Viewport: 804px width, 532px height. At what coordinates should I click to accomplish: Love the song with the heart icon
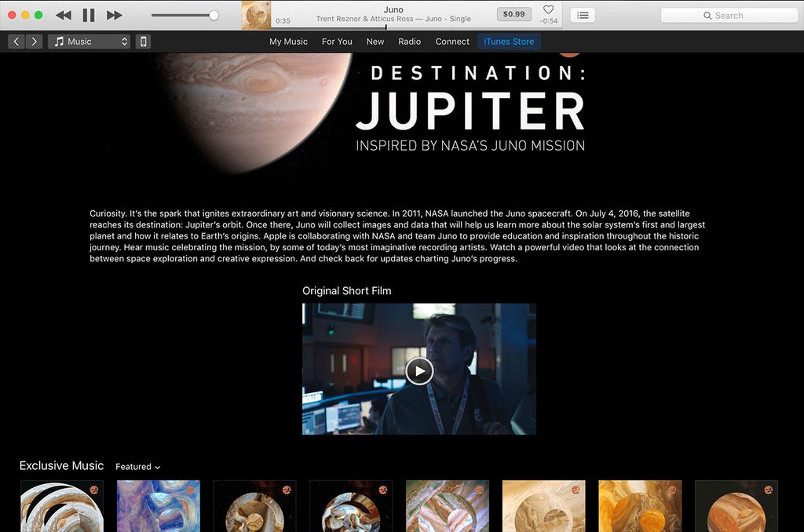point(548,9)
